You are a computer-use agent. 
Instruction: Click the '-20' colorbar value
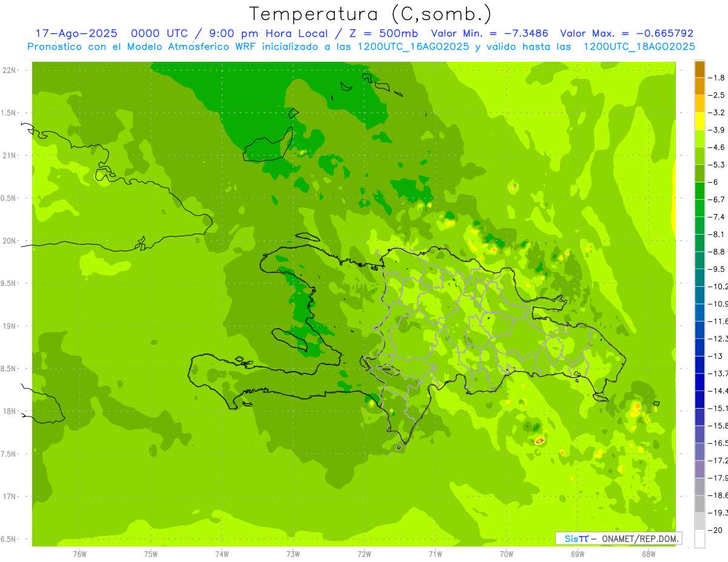pyautogui.click(x=715, y=530)
